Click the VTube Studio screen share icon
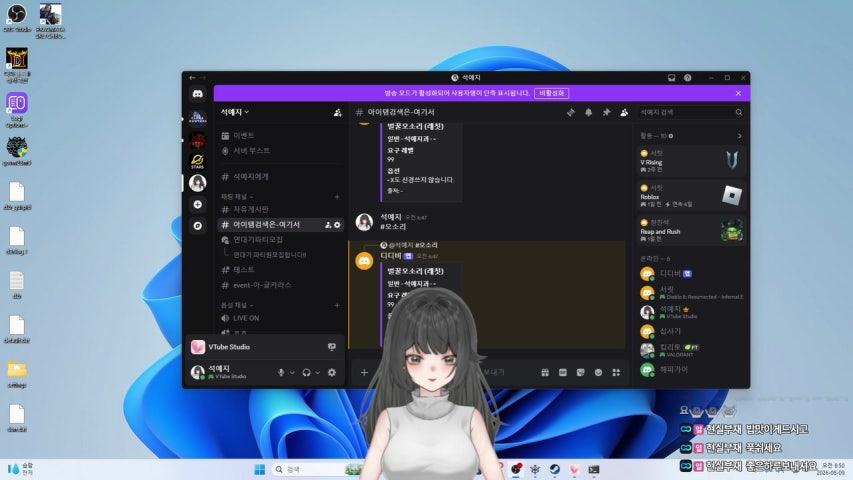 pos(332,347)
